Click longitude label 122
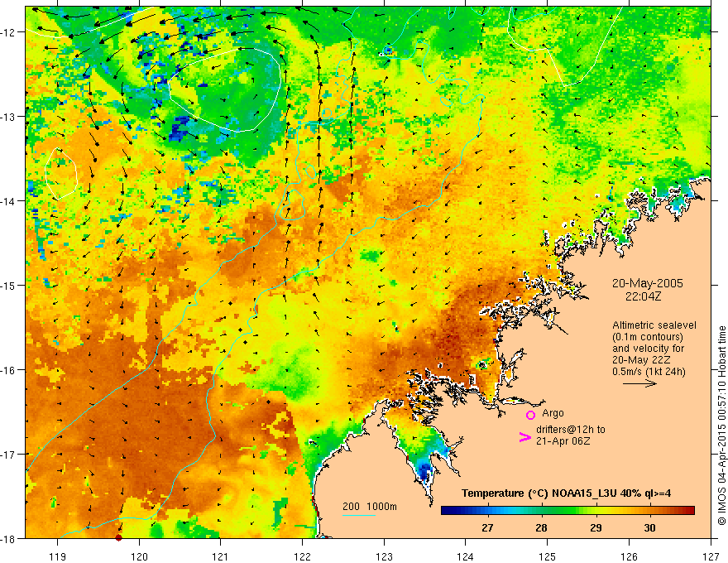 pos(302,556)
